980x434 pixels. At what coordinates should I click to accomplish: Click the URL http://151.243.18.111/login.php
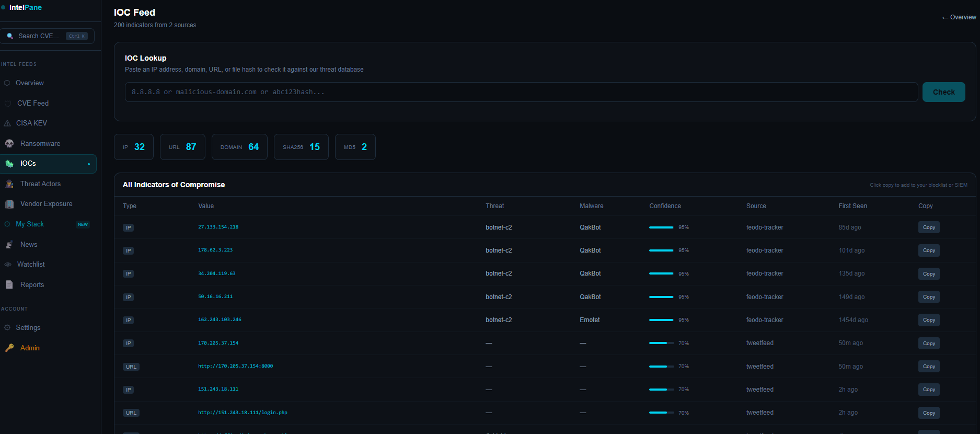pyautogui.click(x=243, y=413)
